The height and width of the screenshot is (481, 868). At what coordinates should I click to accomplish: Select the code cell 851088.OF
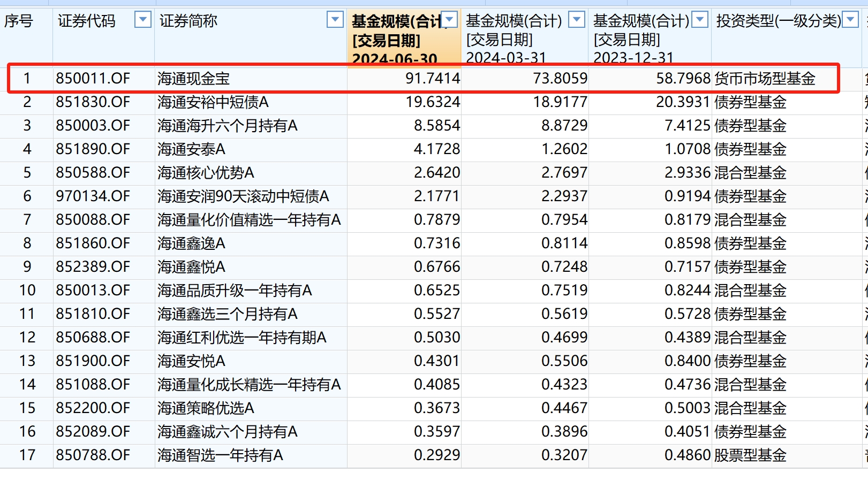click(93, 385)
